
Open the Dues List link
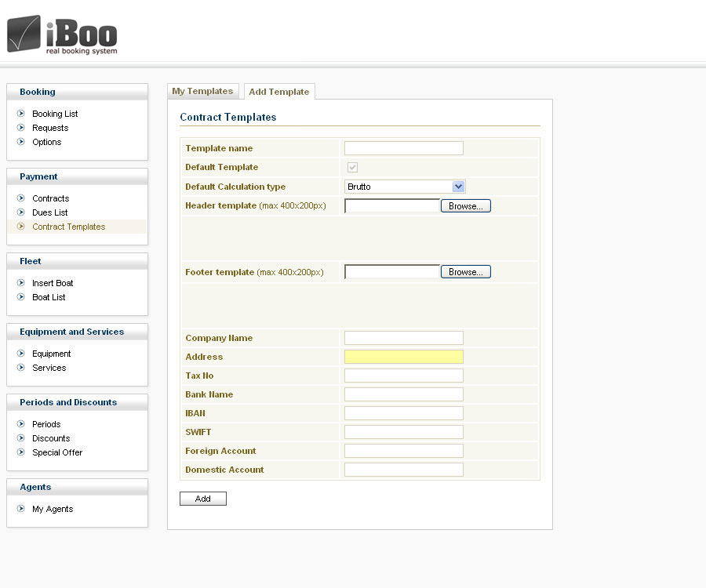click(x=50, y=212)
